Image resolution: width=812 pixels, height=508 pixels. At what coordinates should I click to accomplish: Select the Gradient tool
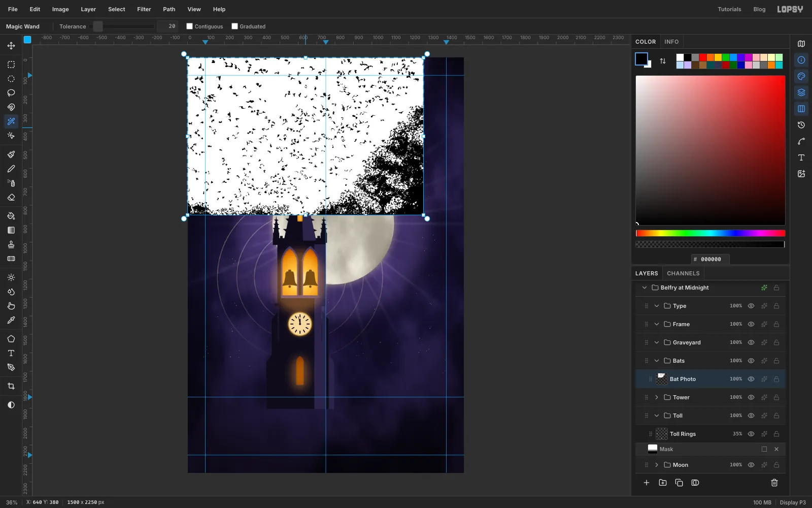[11, 230]
